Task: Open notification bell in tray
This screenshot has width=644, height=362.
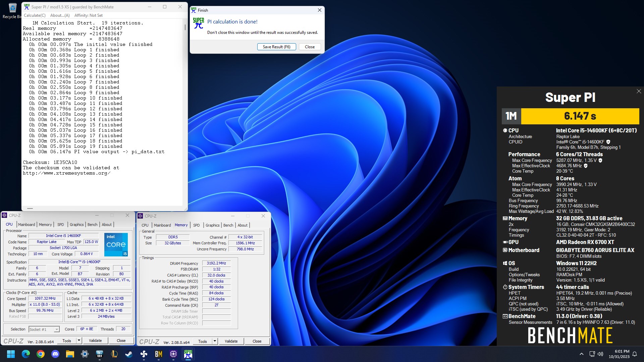Action: click(635, 354)
